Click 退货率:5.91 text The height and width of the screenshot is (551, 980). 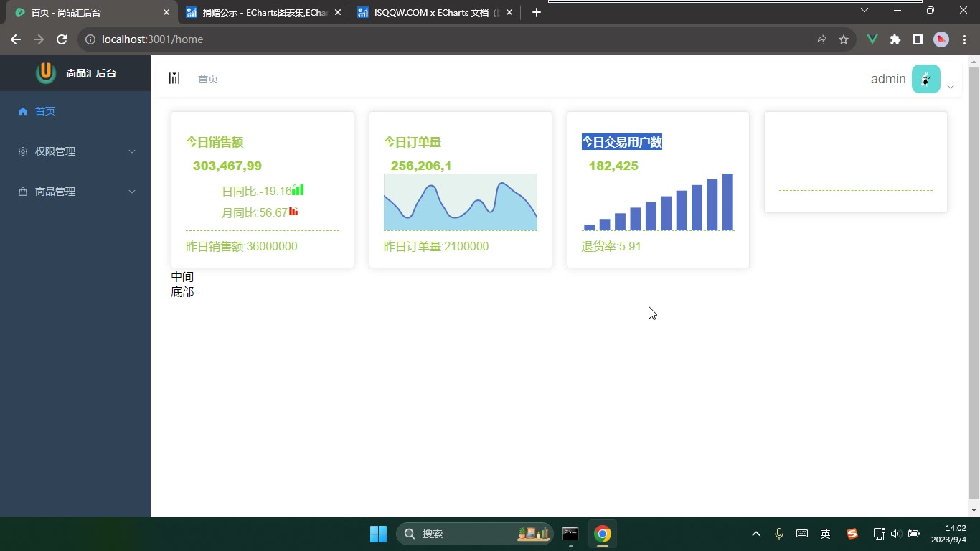click(611, 246)
